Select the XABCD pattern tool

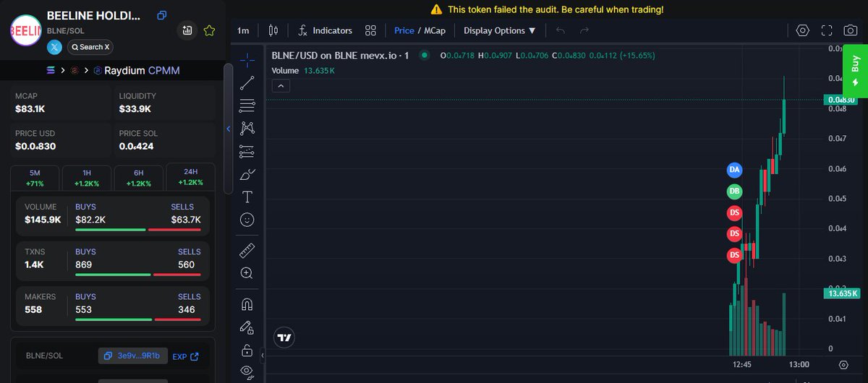click(x=247, y=128)
